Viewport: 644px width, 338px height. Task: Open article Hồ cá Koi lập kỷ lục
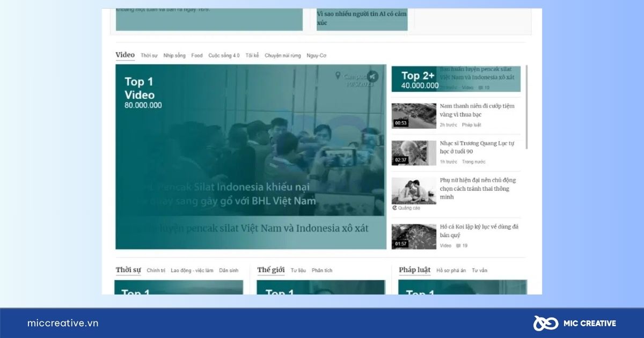point(479,231)
